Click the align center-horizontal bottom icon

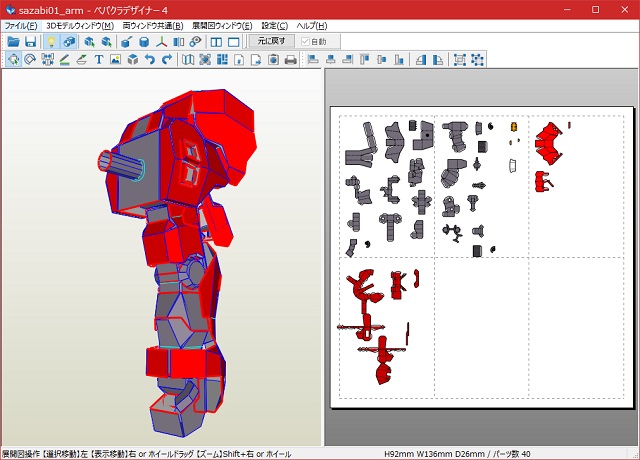click(331, 60)
